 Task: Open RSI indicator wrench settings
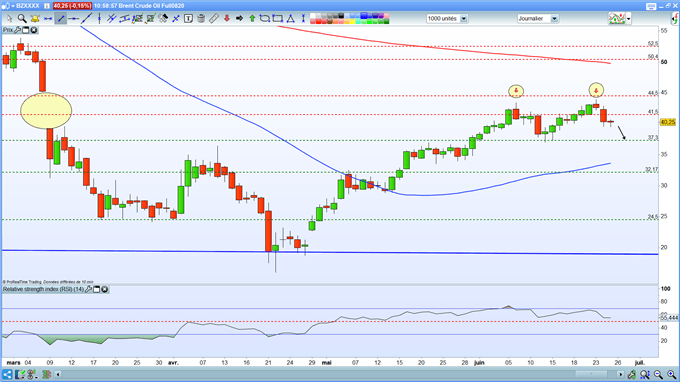pyautogui.click(x=88, y=289)
